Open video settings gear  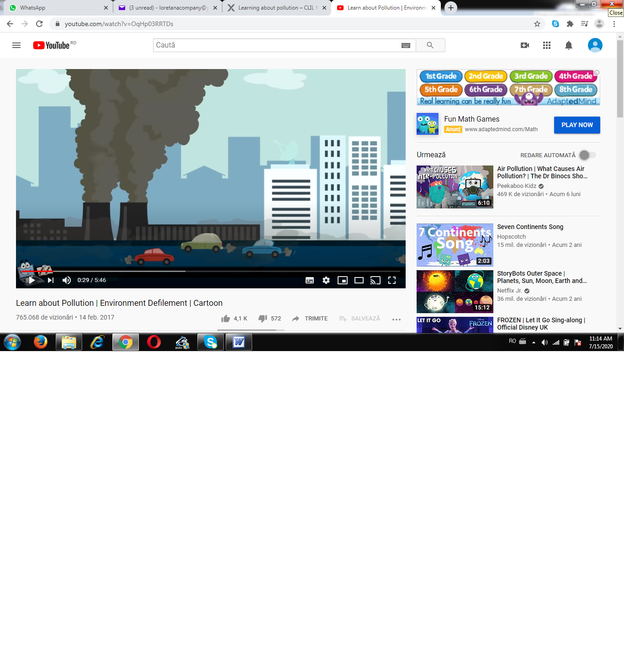(326, 280)
